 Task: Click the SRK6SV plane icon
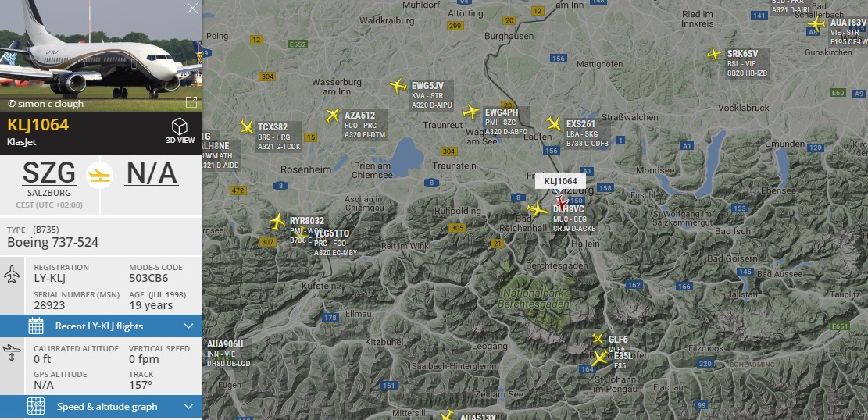(x=715, y=54)
